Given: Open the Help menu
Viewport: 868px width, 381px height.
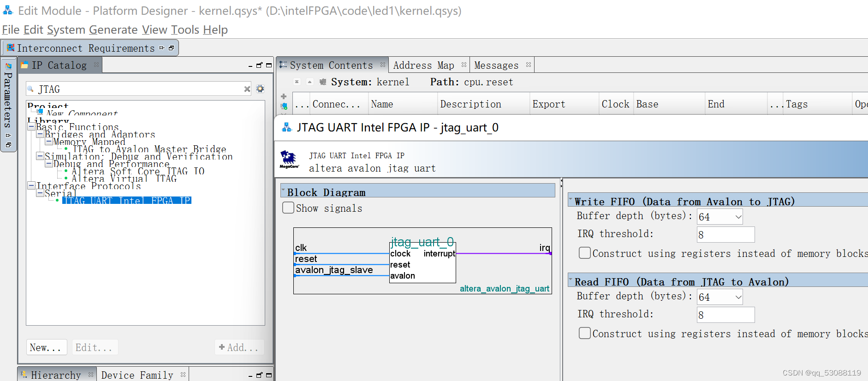Looking at the screenshot, I should 215,30.
